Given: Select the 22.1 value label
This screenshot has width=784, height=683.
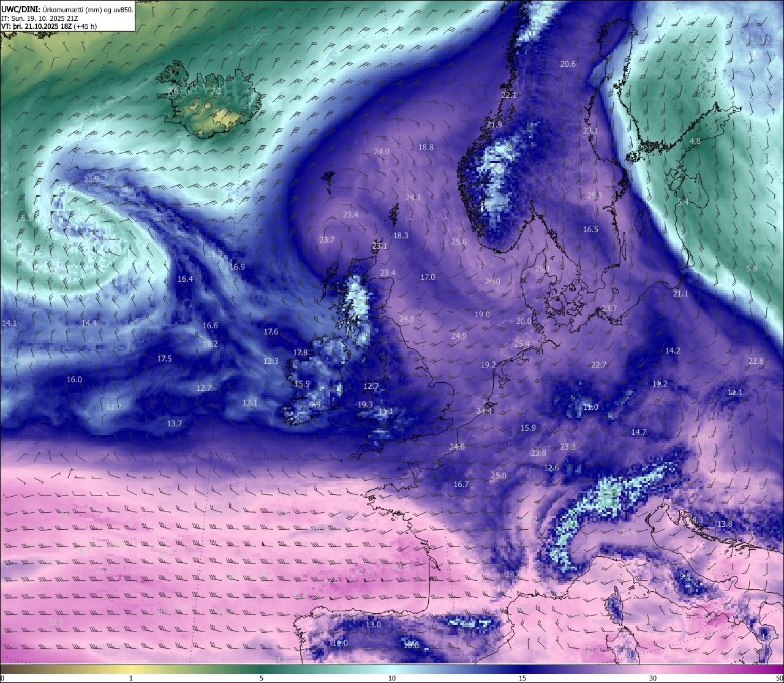Looking at the screenshot, I should point(509,95).
